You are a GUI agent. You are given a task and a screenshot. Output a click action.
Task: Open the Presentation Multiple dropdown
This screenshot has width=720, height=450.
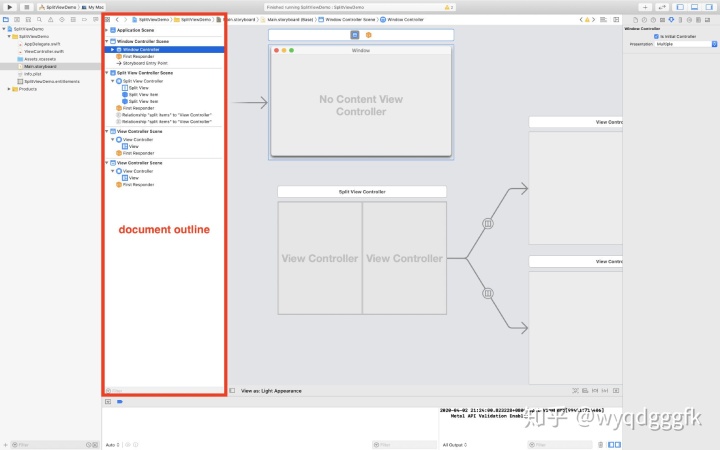pos(686,44)
